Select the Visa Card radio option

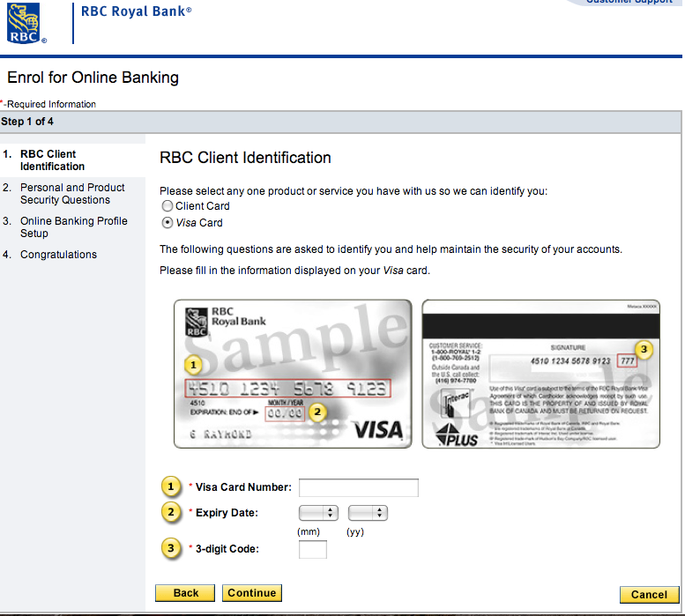pos(168,223)
